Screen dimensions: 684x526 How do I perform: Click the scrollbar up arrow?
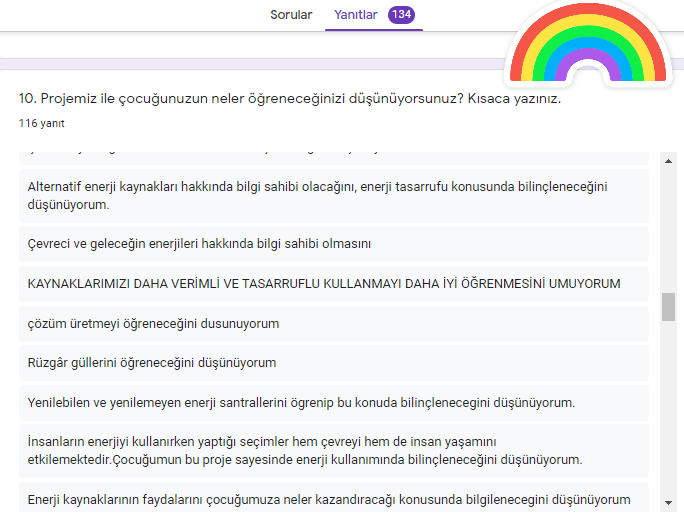(668, 161)
